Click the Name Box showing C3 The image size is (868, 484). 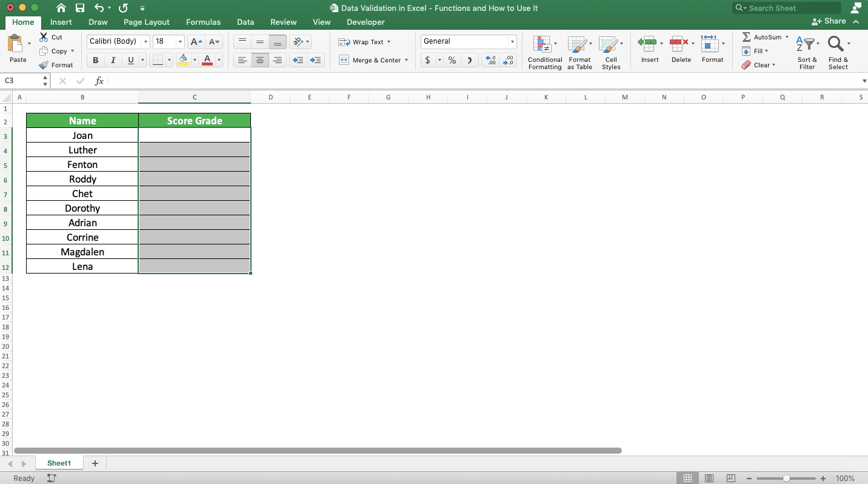point(25,81)
